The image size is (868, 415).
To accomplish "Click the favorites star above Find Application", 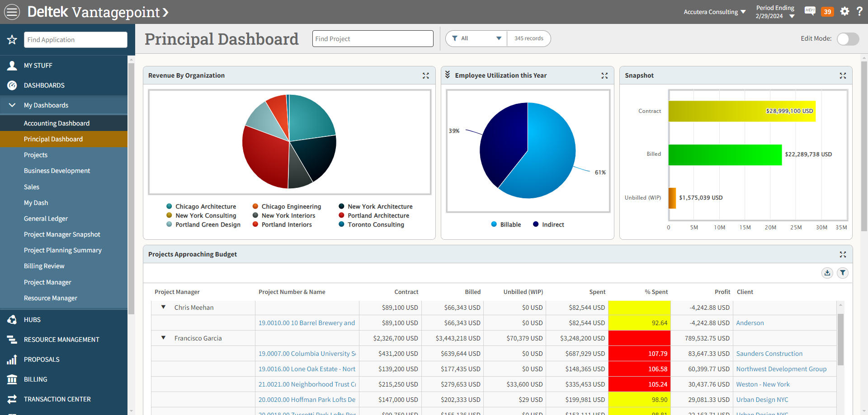I will 12,40.
